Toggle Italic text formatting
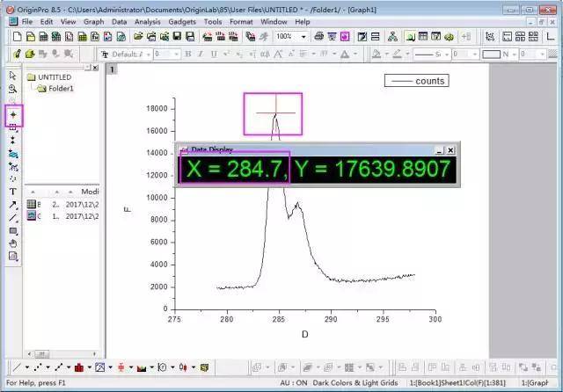563x392 pixels. point(201,54)
